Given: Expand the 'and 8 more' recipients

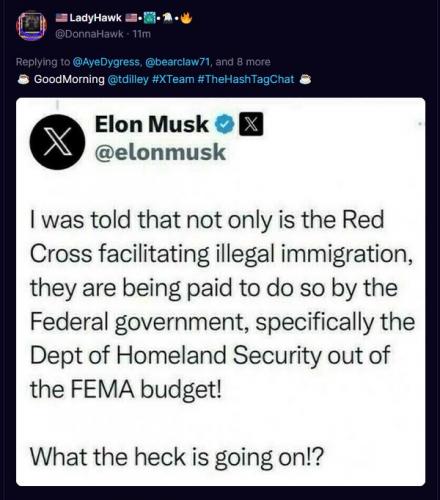Looking at the screenshot, I should [243, 62].
